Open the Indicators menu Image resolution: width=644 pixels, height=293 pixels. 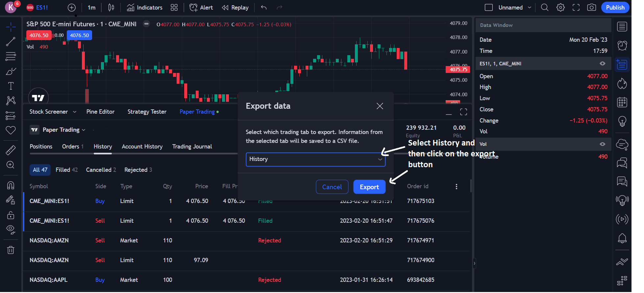tap(145, 8)
